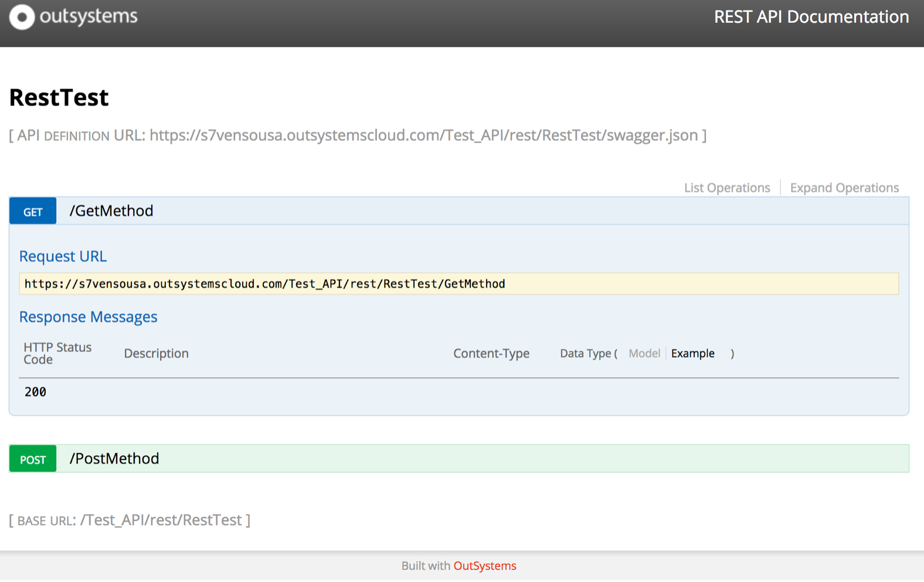The width and height of the screenshot is (924, 582).
Task: Click List Operations
Action: point(726,188)
